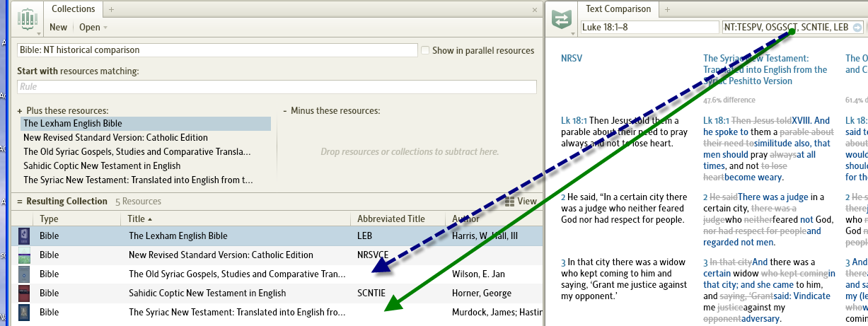Select Sahidic Coptic row title cell

coord(207,293)
